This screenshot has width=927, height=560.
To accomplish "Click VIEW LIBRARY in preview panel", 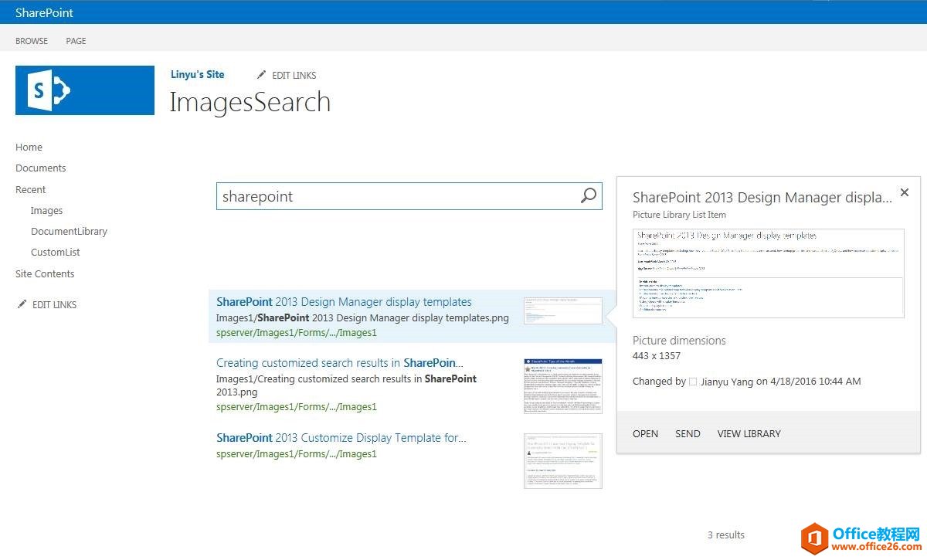I will [x=749, y=433].
